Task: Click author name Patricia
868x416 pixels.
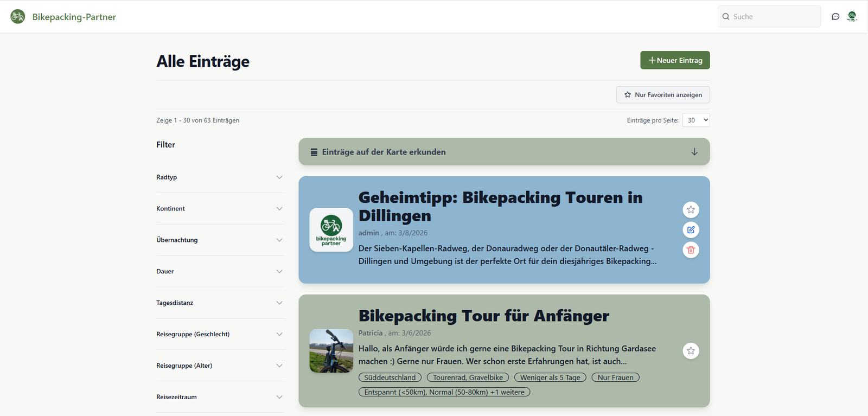Action: tap(371, 333)
